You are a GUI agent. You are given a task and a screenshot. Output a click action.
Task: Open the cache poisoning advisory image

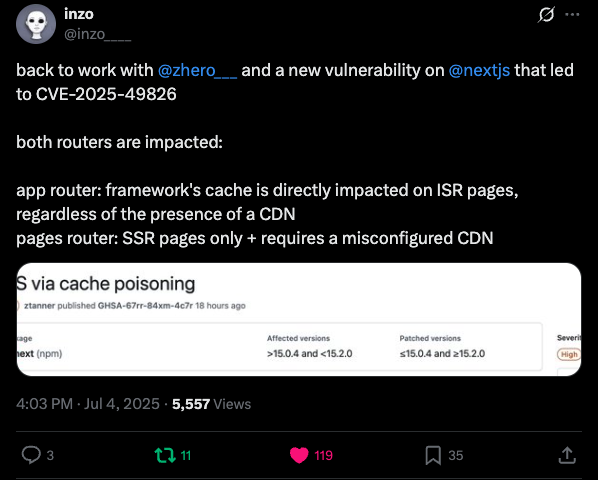299,319
